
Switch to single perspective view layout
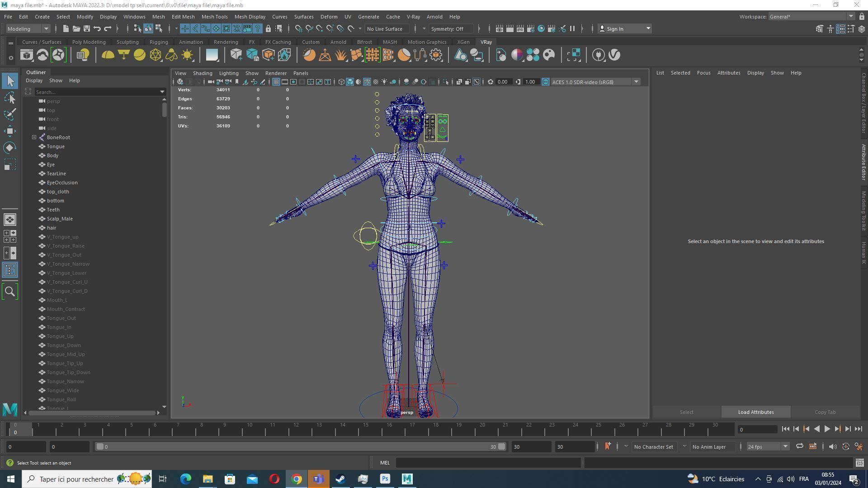pyautogui.click(x=10, y=220)
